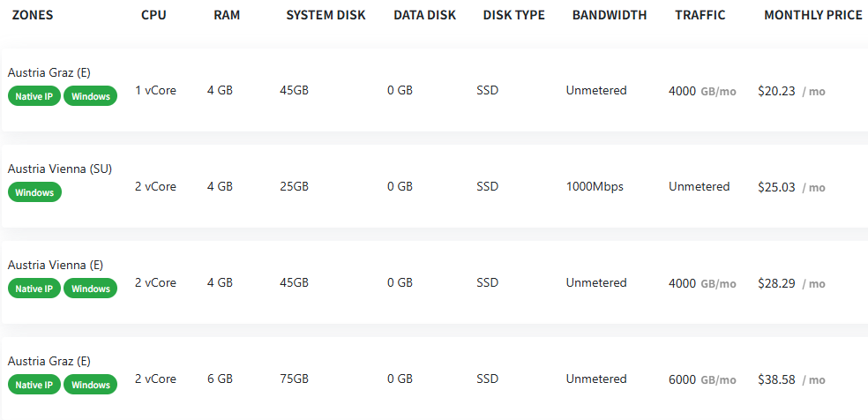Select the $20.23 / mo price
Image resolution: width=868 pixels, height=420 pixels.
tap(791, 91)
